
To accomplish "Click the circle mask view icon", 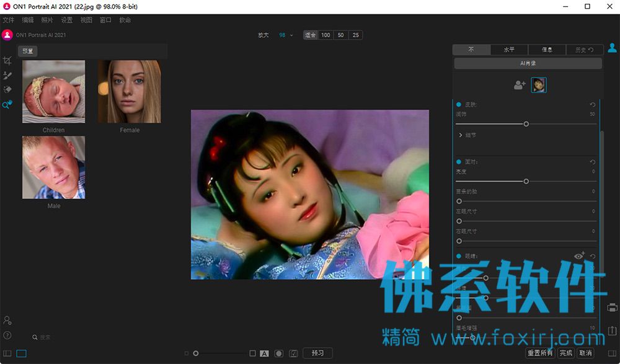I will click(x=279, y=353).
